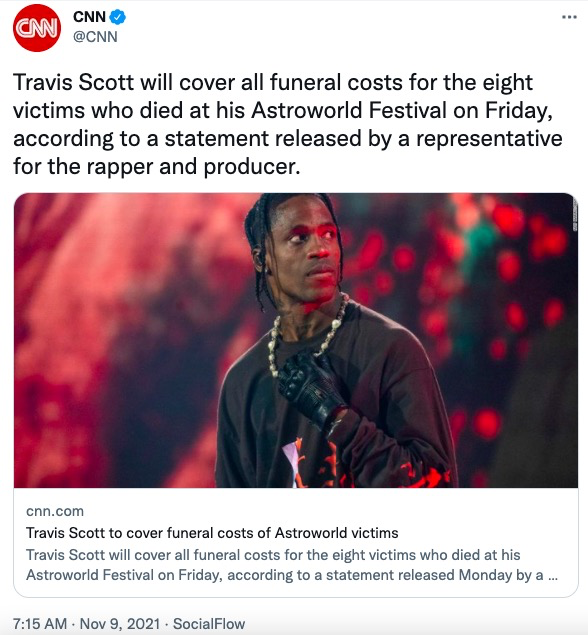Click the CNN profile avatar logo
Image resolution: width=588 pixels, height=635 pixels.
click(x=37, y=28)
